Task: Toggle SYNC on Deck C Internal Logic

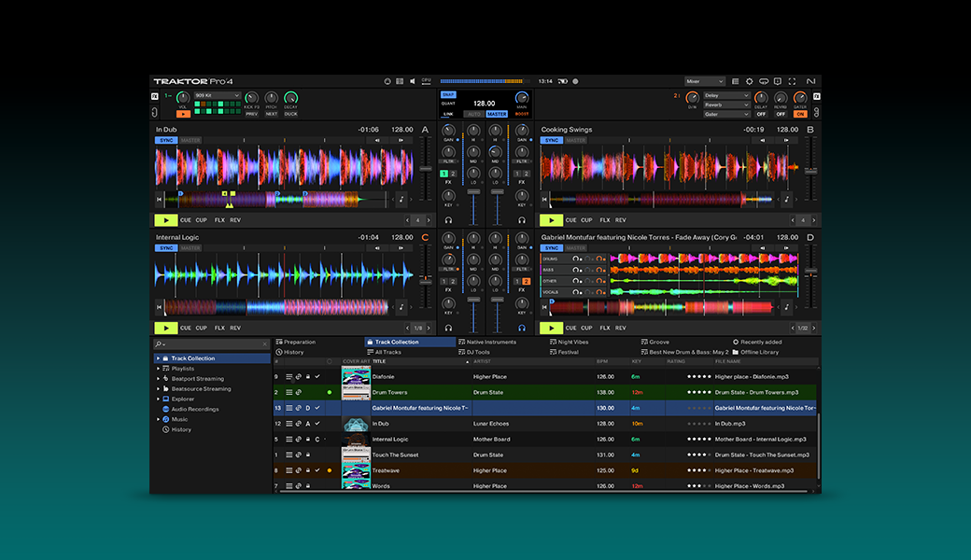Action: pos(166,248)
